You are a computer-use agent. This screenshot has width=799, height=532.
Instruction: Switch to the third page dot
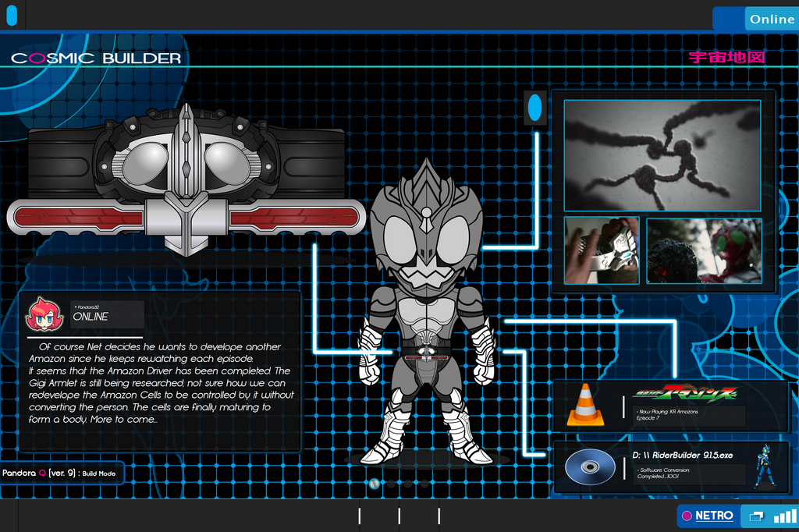407,484
